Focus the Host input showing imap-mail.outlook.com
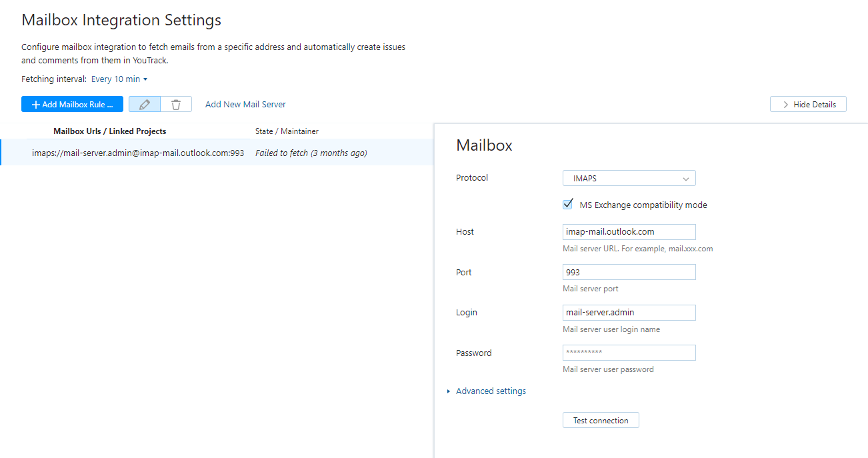The image size is (868, 458). 629,231
